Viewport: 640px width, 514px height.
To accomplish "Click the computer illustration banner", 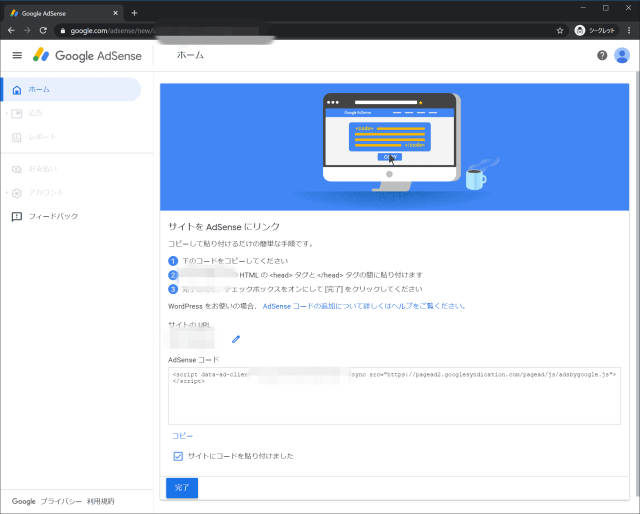I will pos(394,147).
